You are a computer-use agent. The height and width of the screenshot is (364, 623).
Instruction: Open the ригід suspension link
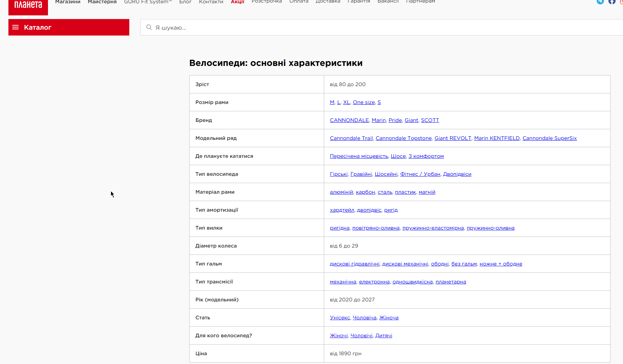pyautogui.click(x=391, y=210)
